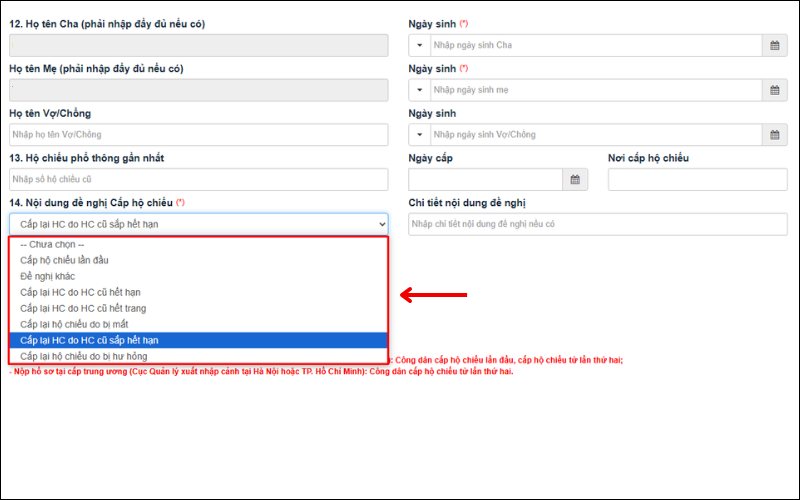Image resolution: width=800 pixels, height=500 pixels.
Task: Open calendar icon for passport issue date
Action: [575, 180]
